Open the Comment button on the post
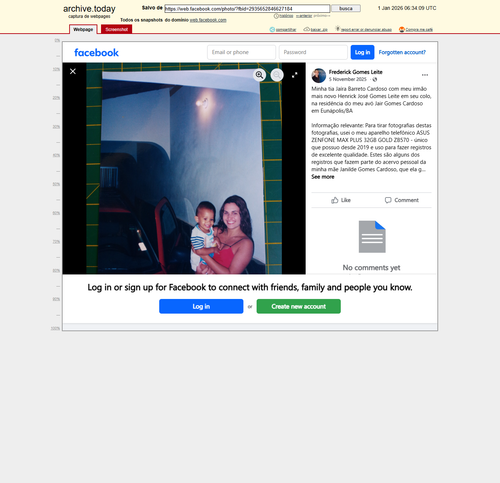Image resolution: width=500 pixels, height=483 pixels. (402, 200)
